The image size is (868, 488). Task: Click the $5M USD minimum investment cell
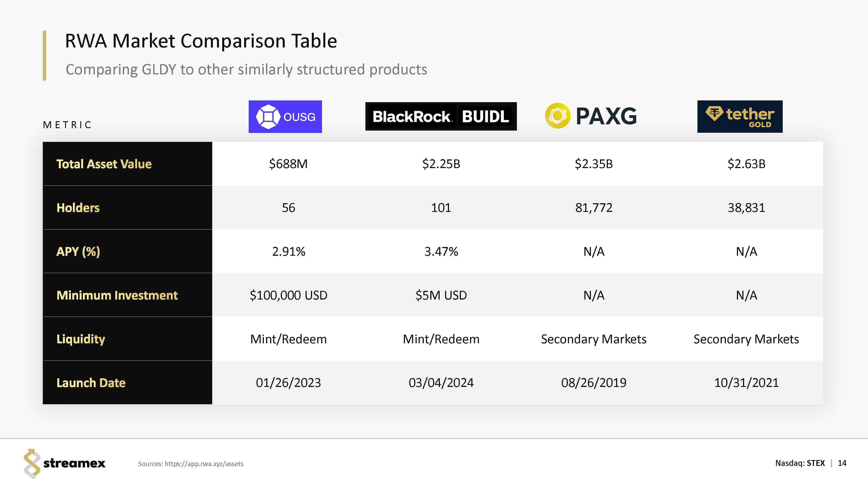[441, 295]
